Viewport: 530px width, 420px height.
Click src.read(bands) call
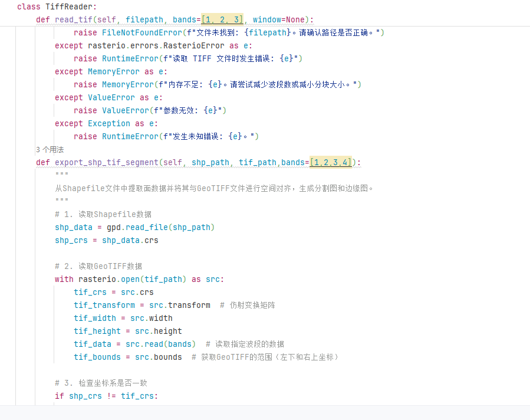pos(161,344)
